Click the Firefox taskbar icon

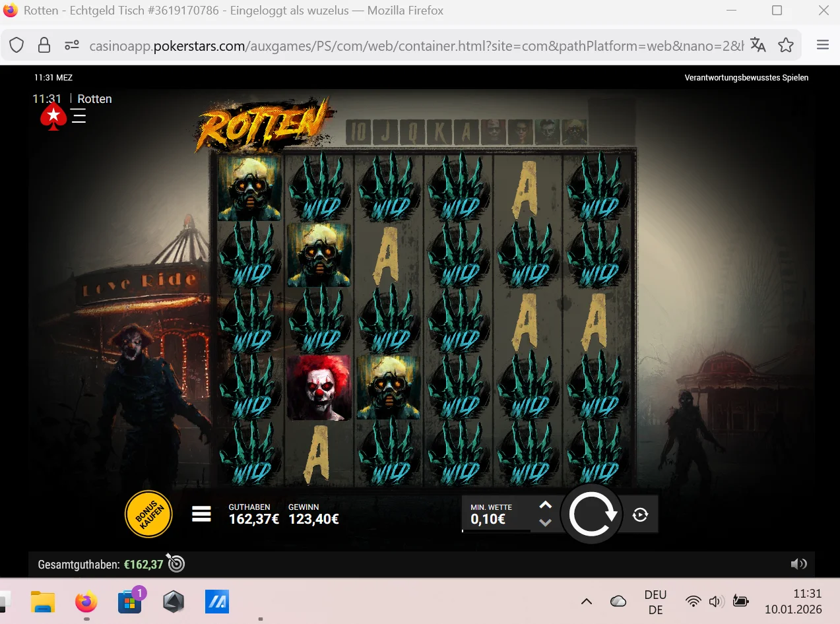click(86, 602)
